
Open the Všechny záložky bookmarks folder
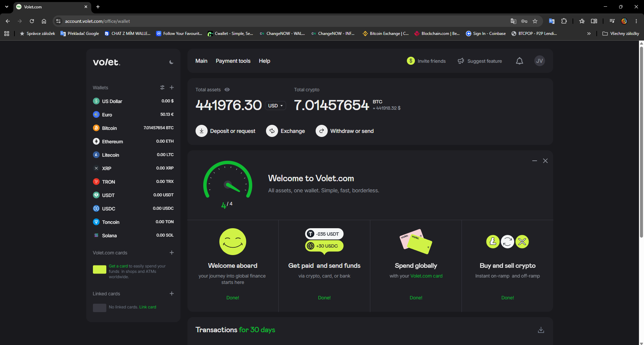tap(621, 34)
